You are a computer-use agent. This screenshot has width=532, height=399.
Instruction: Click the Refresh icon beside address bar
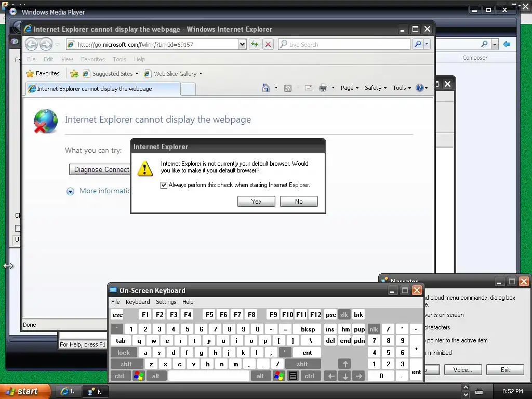(255, 44)
